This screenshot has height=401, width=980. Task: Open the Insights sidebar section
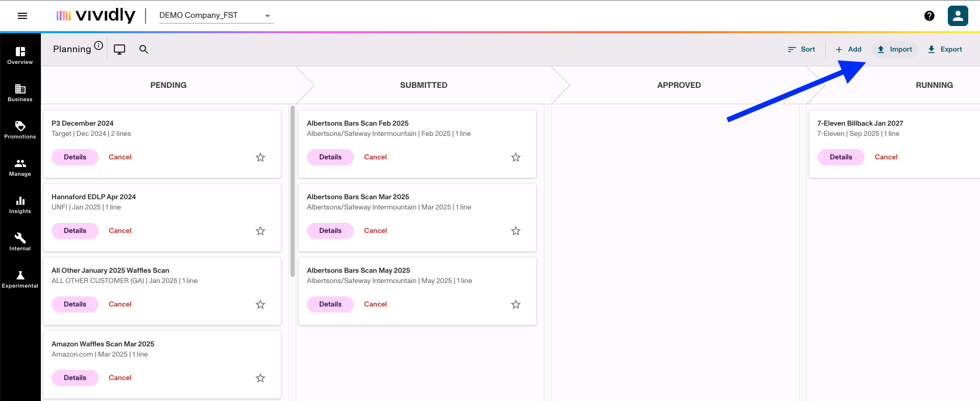(20, 205)
